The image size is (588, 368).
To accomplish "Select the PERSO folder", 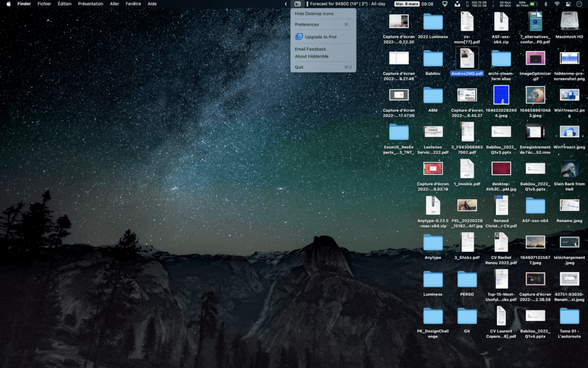I will click(467, 279).
